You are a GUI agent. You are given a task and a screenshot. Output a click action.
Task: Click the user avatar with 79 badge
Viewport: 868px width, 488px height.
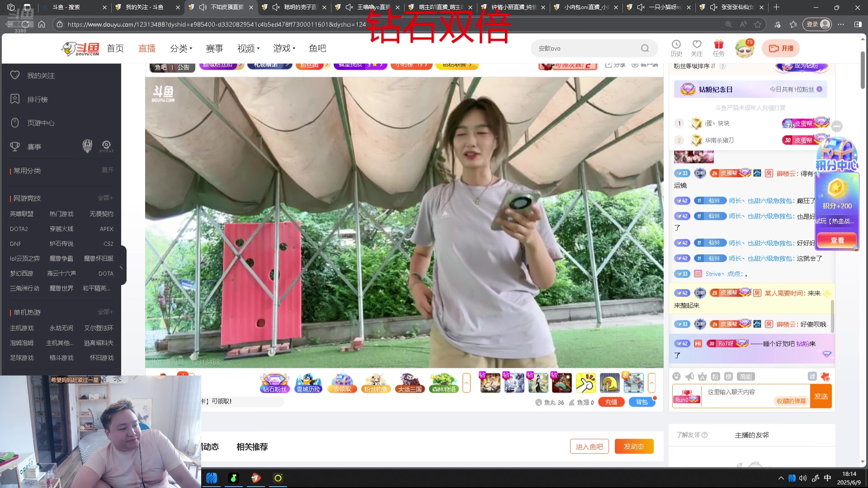click(x=744, y=48)
